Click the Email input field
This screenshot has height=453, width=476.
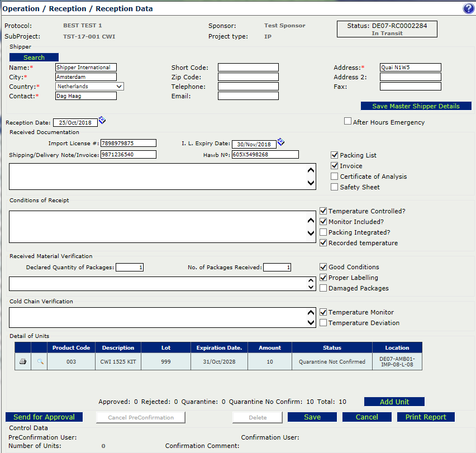coord(248,96)
